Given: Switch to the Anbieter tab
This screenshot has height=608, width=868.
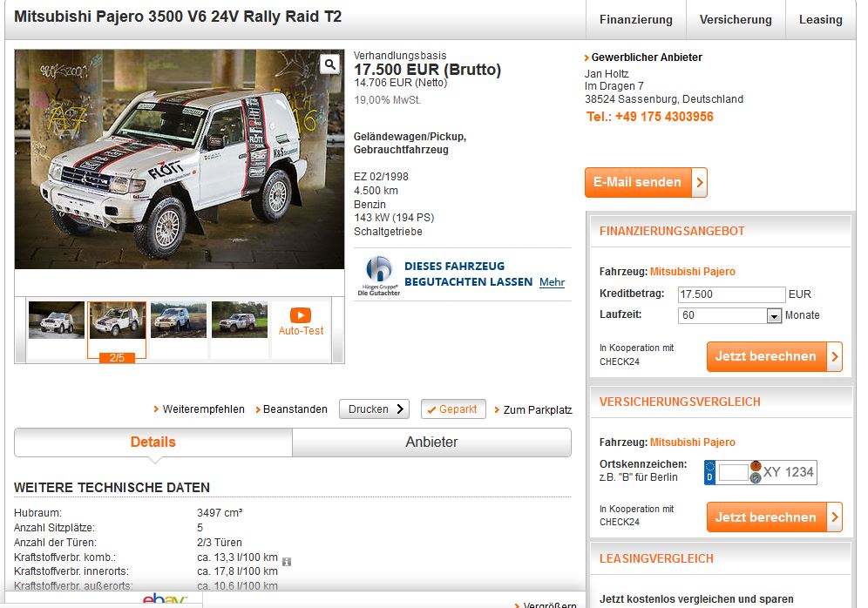Looking at the screenshot, I should click(431, 442).
